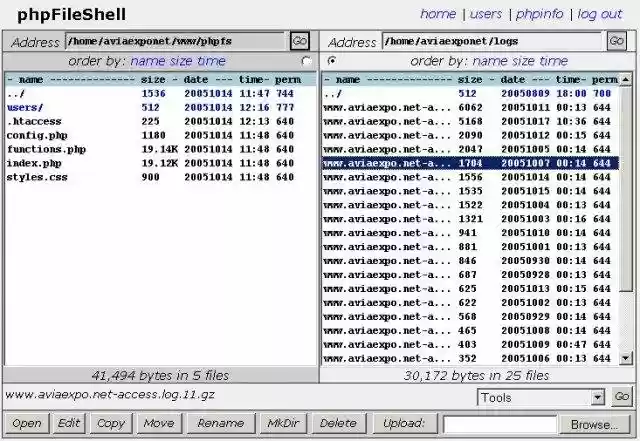Click the right panel address field
The width and height of the screenshot is (640, 441).
(x=492, y=41)
